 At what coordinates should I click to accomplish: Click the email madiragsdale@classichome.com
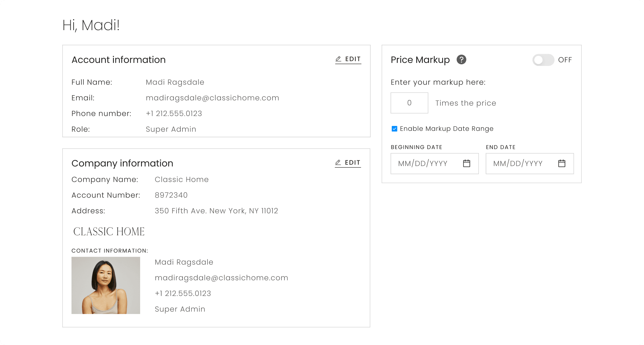pos(212,98)
